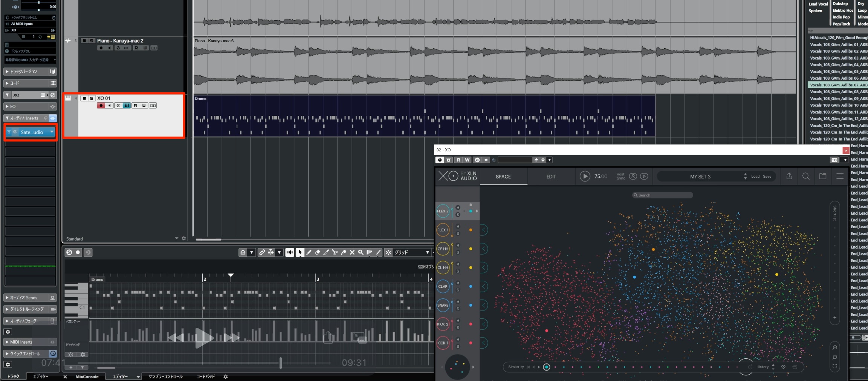This screenshot has height=381, width=868.
Task: Select the eraser tool in key editor
Action: 318,252
